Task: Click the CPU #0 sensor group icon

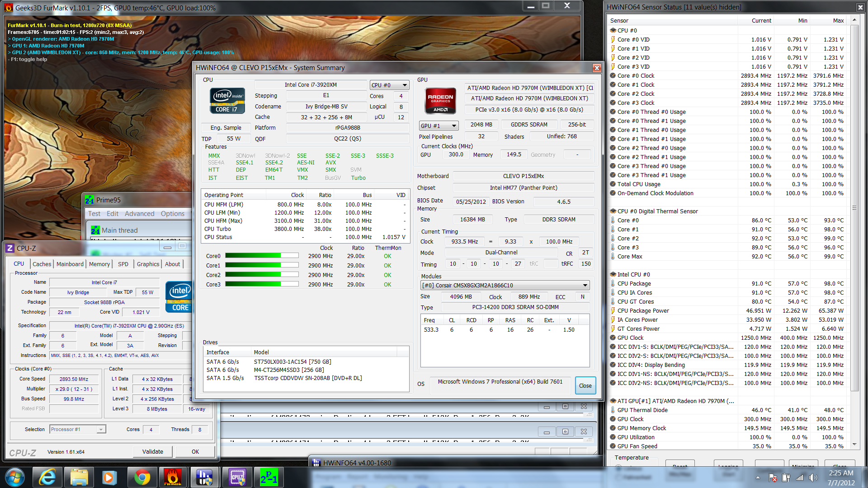Action: click(613, 30)
